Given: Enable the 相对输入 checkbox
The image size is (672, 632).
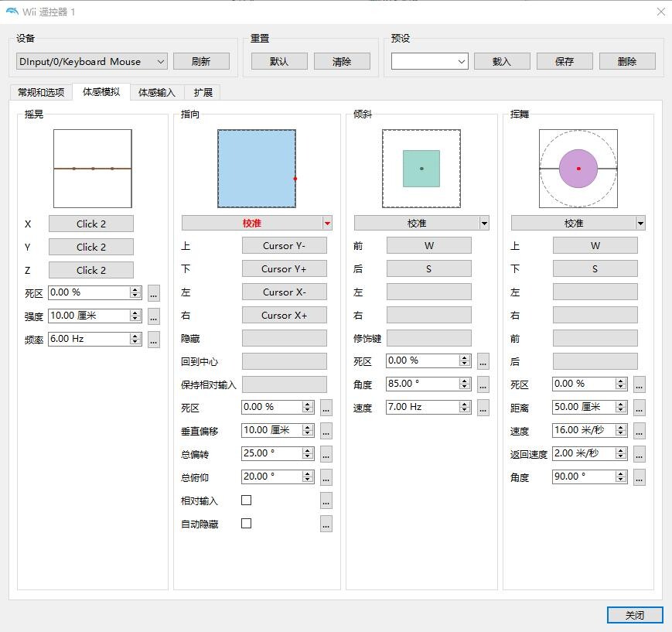Looking at the screenshot, I should point(247,500).
